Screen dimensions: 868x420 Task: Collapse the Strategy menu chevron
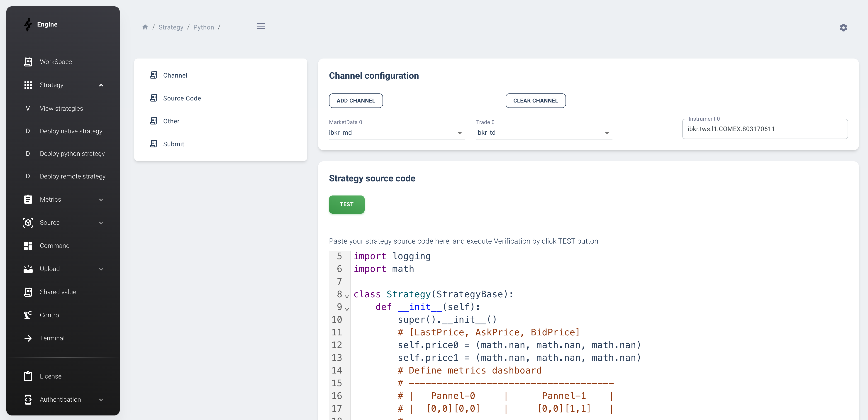(x=101, y=85)
